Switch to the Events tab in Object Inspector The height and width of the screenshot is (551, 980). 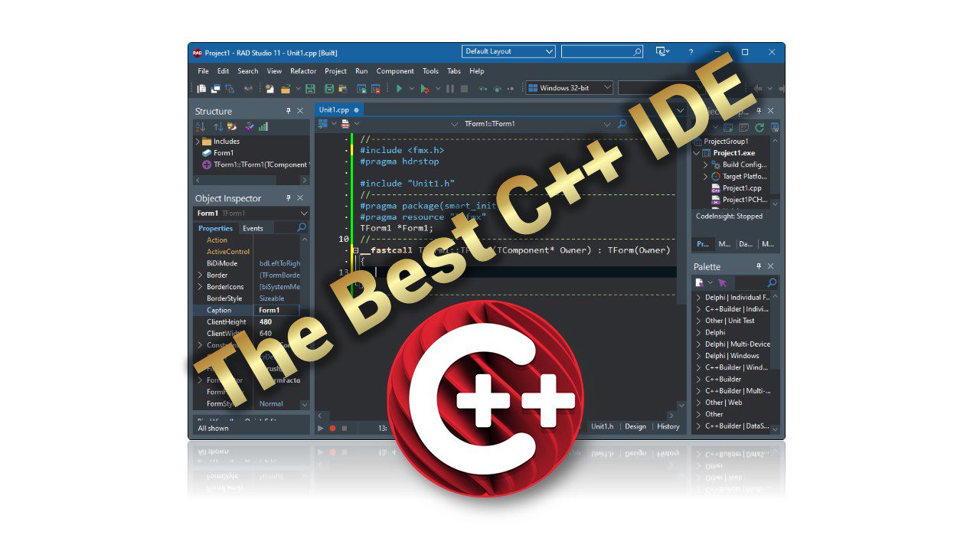[x=253, y=228]
